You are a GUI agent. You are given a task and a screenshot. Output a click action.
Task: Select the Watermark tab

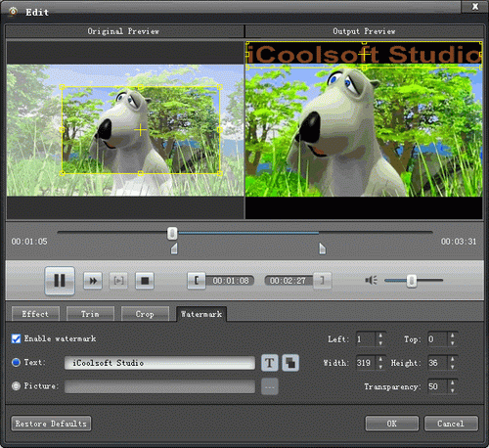201,314
